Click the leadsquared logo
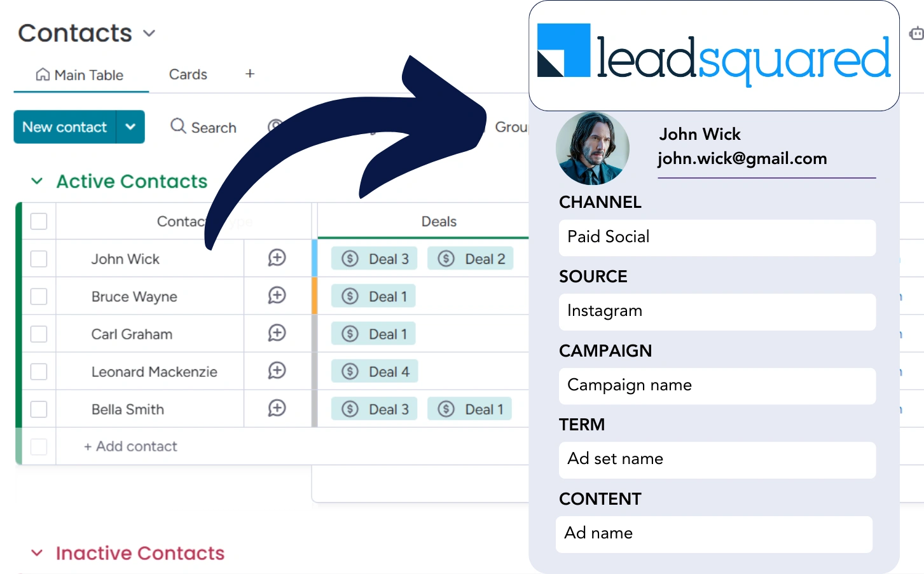The image size is (924, 574). click(714, 56)
